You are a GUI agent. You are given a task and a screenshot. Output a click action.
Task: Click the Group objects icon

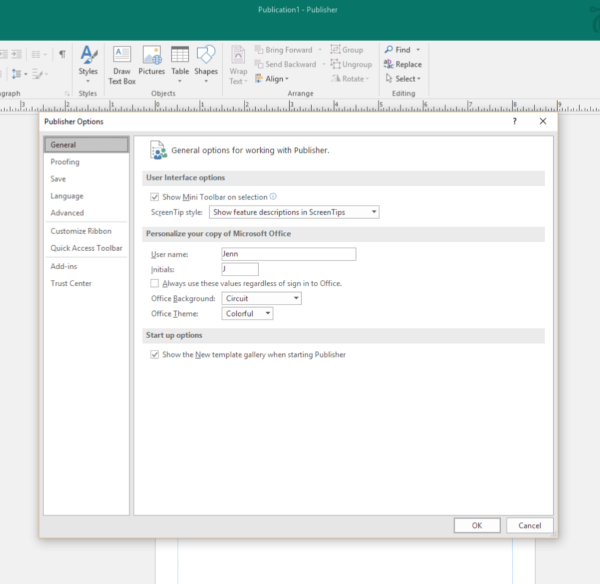[x=335, y=49]
